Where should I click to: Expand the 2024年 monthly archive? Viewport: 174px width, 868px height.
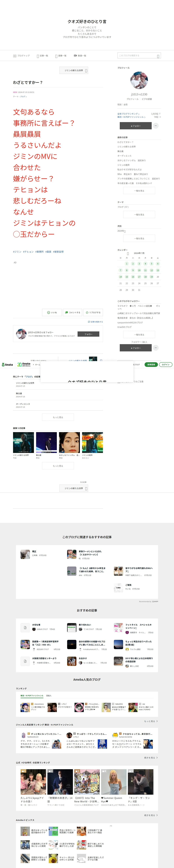(122, 231)
